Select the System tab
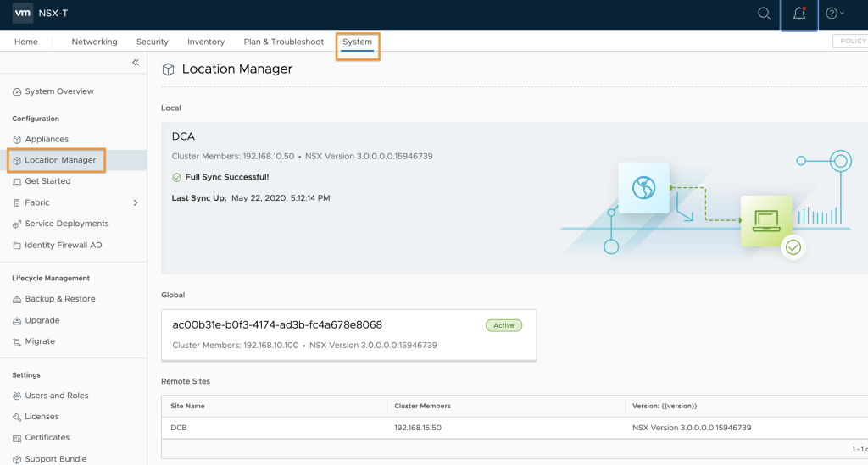 357,42
